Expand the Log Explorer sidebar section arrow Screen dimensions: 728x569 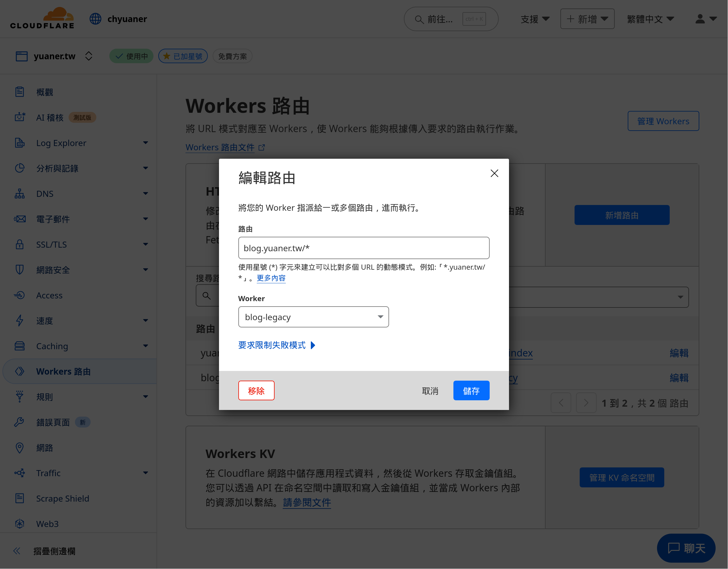click(146, 143)
